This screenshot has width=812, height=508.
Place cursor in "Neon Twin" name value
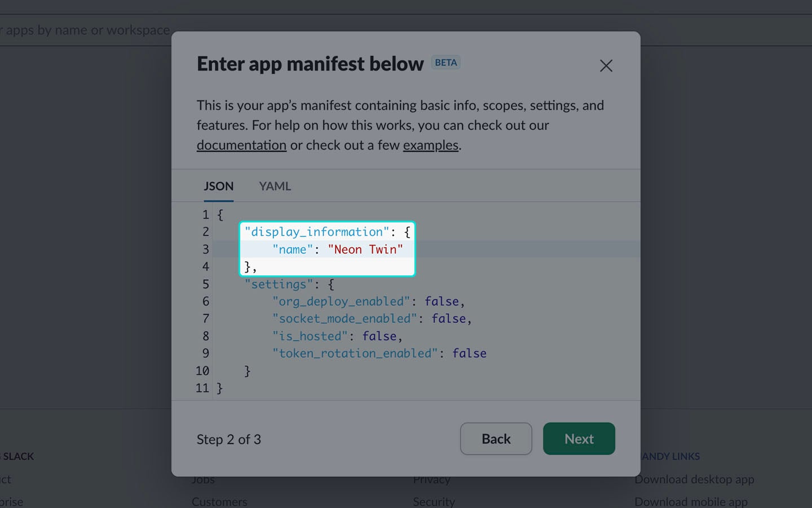tap(365, 249)
